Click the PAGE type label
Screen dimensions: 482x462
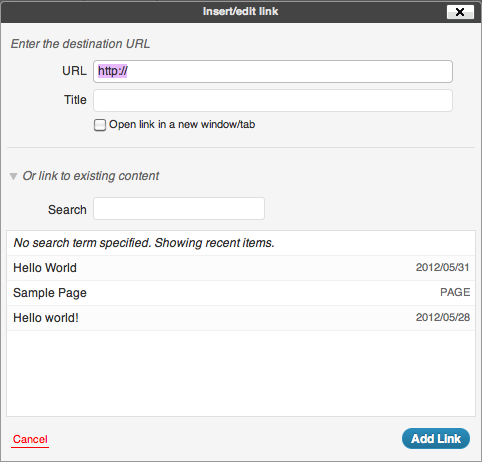click(455, 292)
